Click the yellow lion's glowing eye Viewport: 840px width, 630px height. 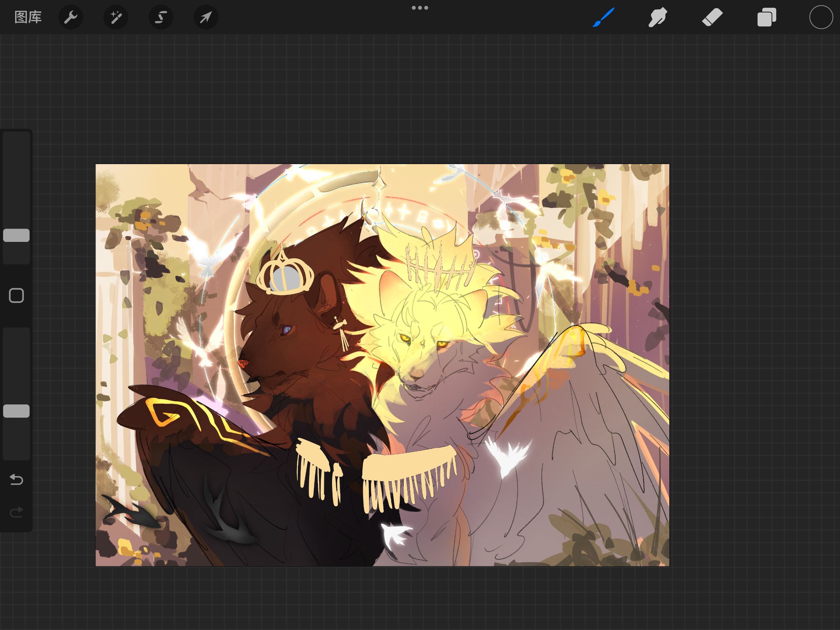(405, 338)
